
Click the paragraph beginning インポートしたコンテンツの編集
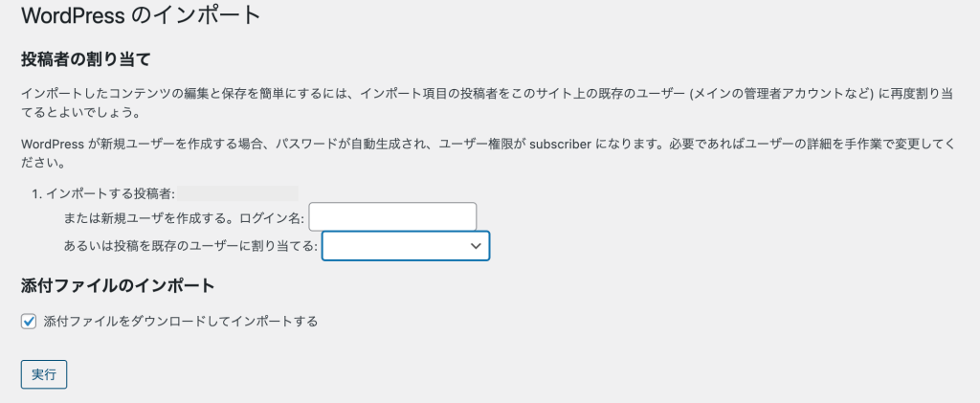click(487, 103)
